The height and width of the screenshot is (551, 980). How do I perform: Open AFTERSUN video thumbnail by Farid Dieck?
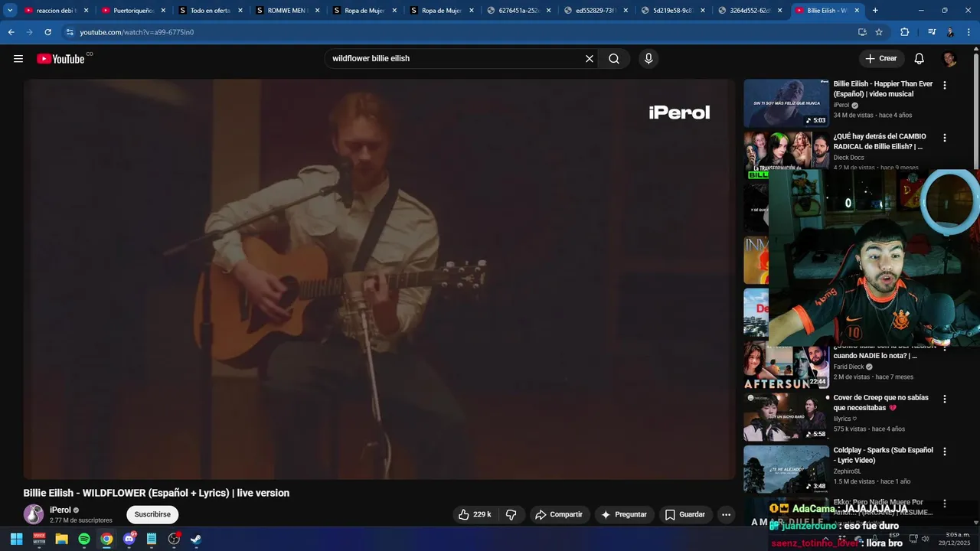tap(786, 365)
